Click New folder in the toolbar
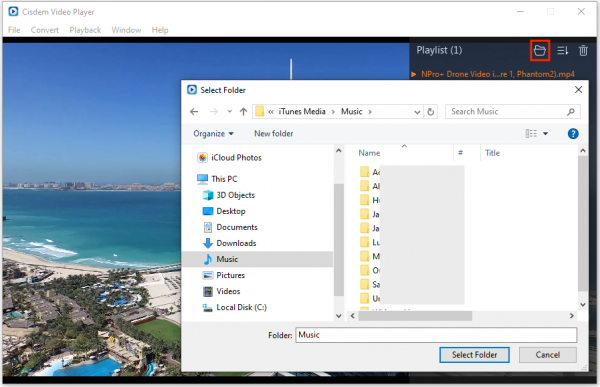Image resolution: width=600 pixels, height=387 pixels. [274, 134]
